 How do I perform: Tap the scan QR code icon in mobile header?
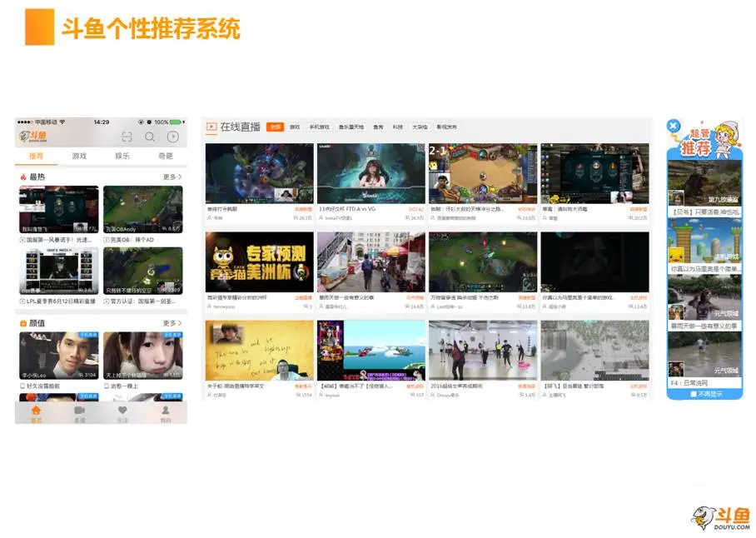[127, 137]
